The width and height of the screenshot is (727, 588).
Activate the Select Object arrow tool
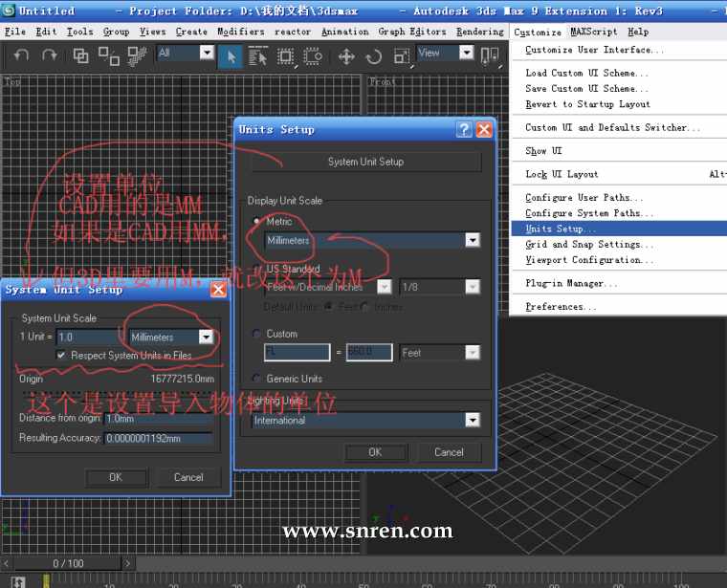[231, 55]
